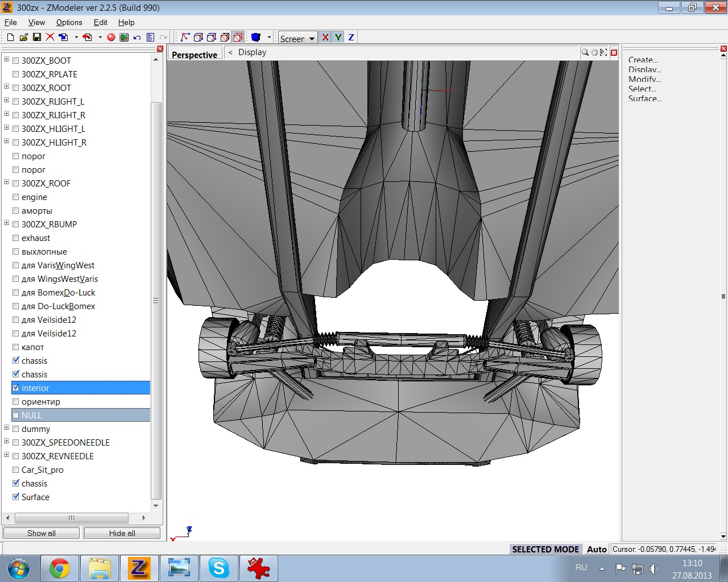
Task: Open the Create... command list
Action: point(643,60)
